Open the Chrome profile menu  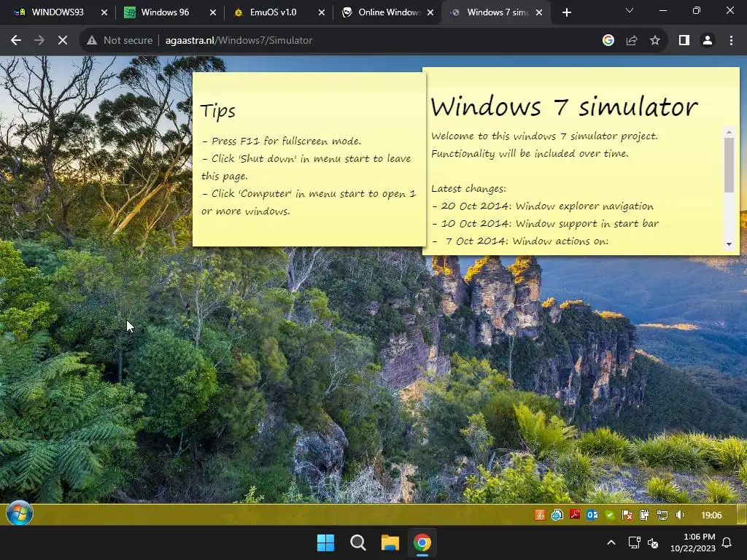click(x=708, y=41)
